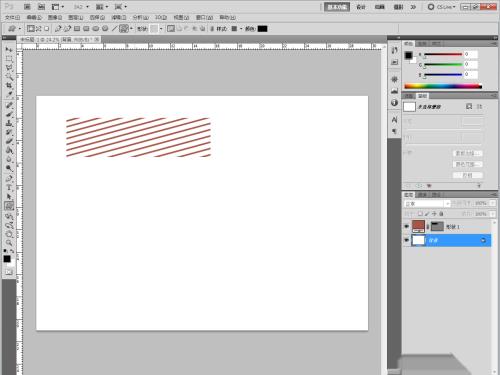Choose Shape Layers mode in options bar
Viewport: 500px width, 375px height.
[31, 29]
